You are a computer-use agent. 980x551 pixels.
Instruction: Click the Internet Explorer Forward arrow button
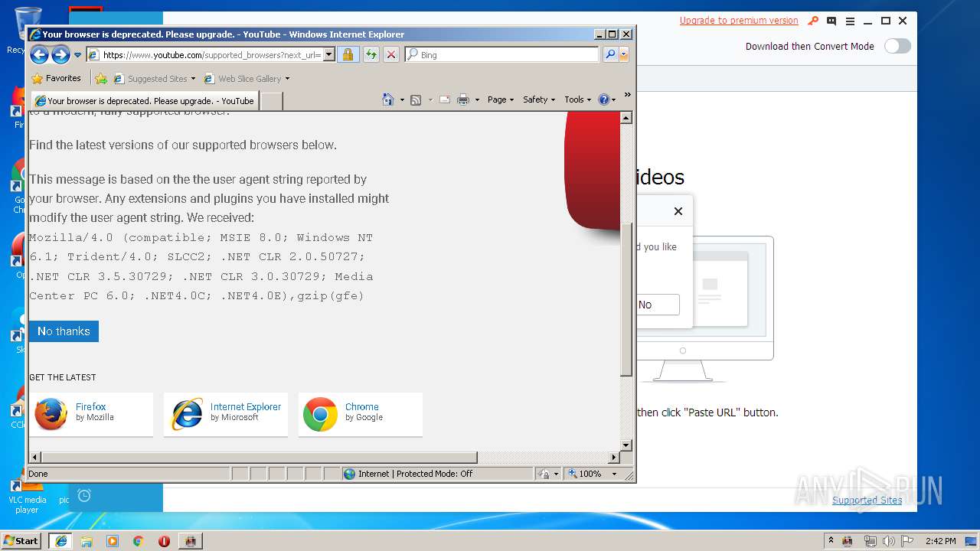(x=60, y=54)
